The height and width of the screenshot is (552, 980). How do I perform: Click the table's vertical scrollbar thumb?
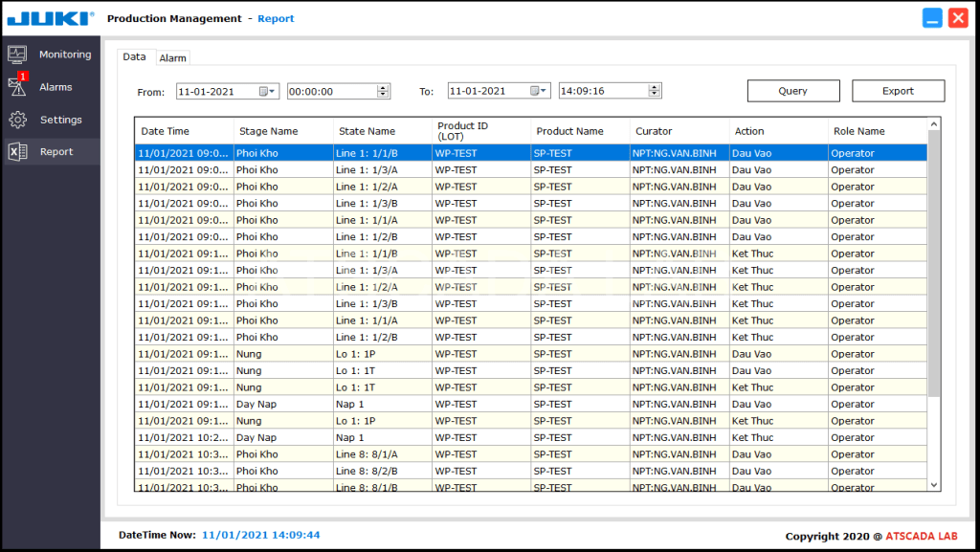(x=934, y=263)
